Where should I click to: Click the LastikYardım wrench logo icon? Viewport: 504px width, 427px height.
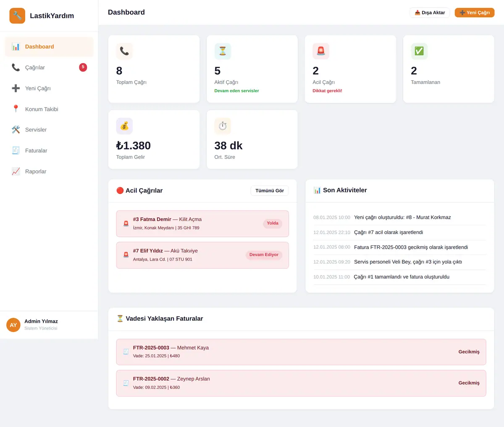click(17, 16)
